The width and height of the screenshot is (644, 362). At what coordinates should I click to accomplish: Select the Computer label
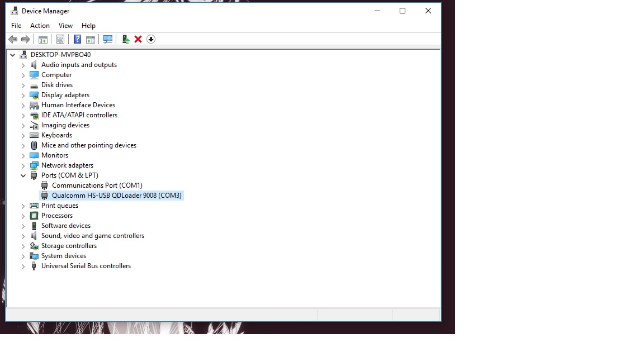pos(56,75)
